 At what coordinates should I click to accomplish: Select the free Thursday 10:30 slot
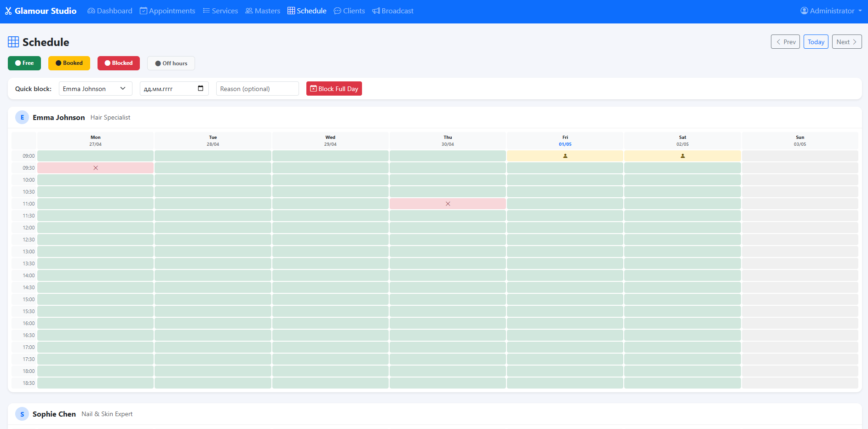point(448,192)
